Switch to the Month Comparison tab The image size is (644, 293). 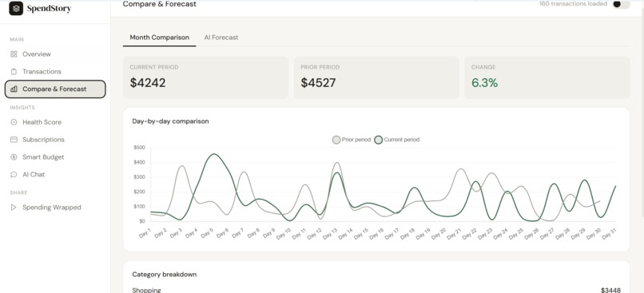[159, 38]
